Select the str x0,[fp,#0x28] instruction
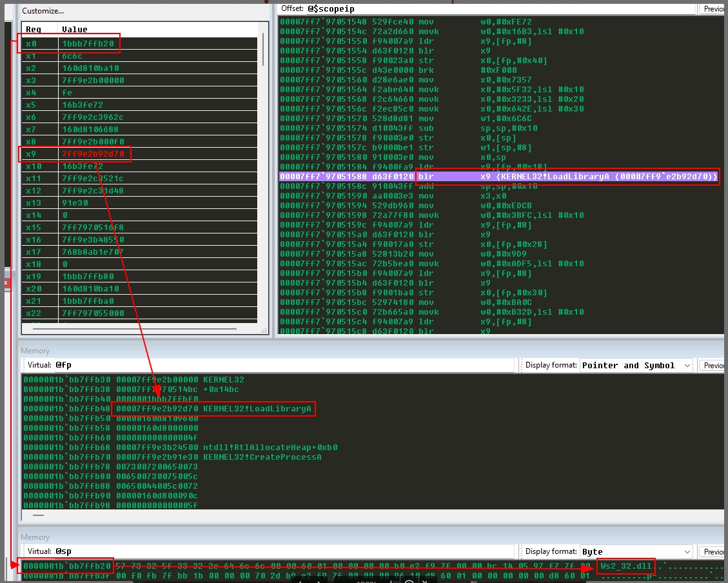The image size is (728, 583). point(413,244)
